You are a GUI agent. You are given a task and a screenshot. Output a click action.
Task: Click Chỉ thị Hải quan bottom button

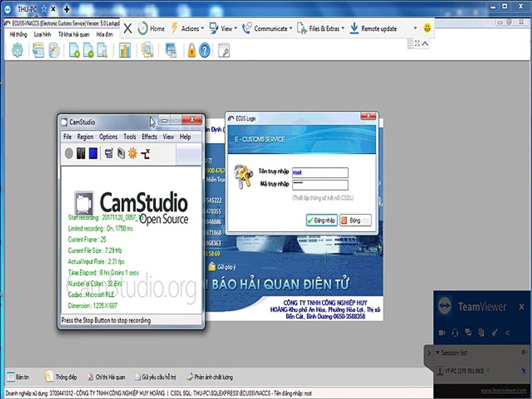pyautogui.click(x=106, y=377)
